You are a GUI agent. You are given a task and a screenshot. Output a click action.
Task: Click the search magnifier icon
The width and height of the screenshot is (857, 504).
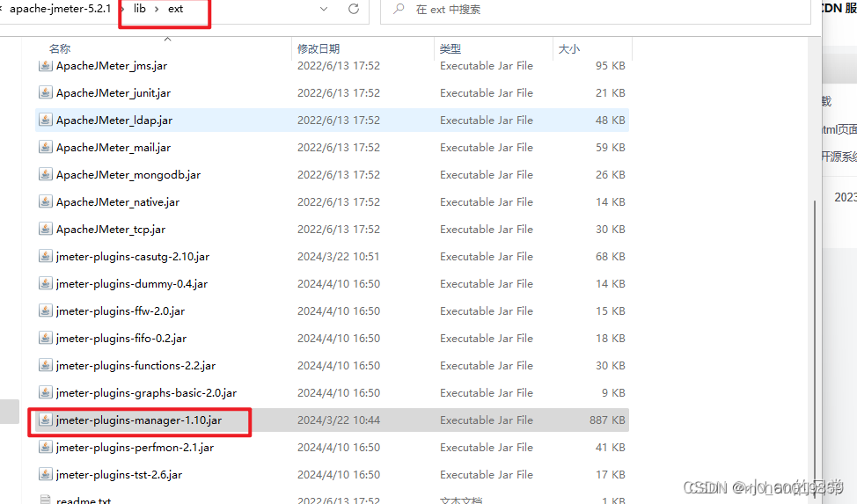399,9
